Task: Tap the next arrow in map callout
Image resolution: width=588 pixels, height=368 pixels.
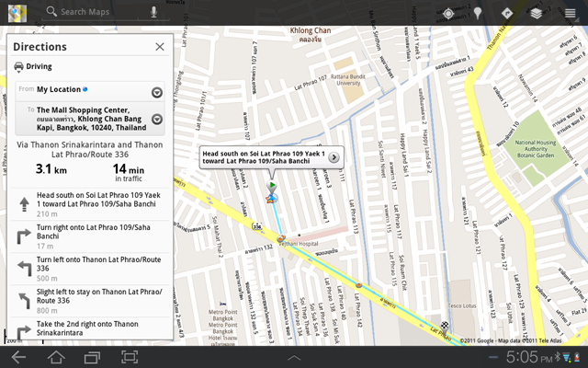Action: click(334, 157)
